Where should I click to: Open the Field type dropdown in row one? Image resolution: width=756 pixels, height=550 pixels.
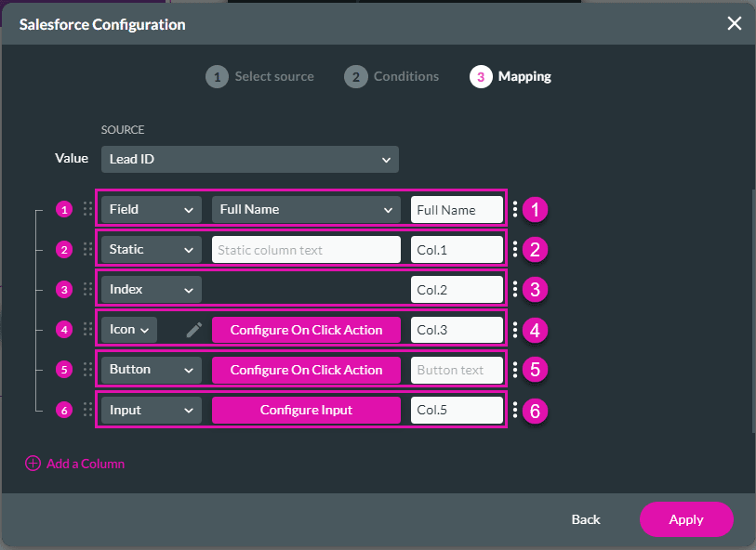(150, 209)
